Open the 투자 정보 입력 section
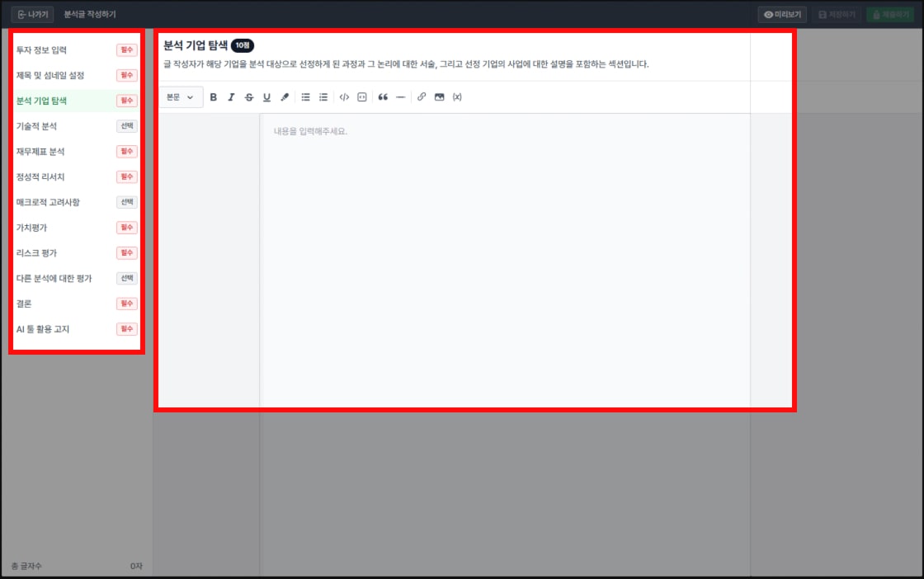 coord(77,50)
